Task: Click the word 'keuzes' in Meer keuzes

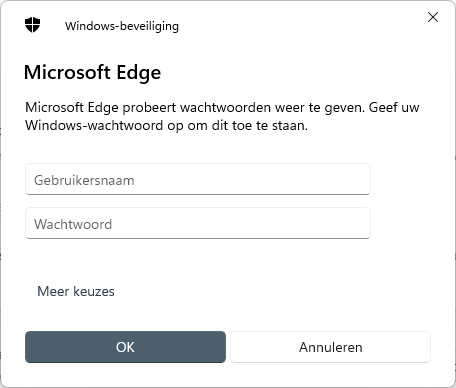Action: coord(94,292)
